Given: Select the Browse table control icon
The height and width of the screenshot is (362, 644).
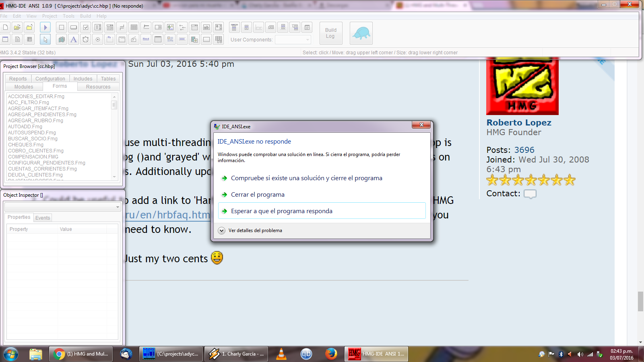Looking at the screenshot, I should [219, 39].
